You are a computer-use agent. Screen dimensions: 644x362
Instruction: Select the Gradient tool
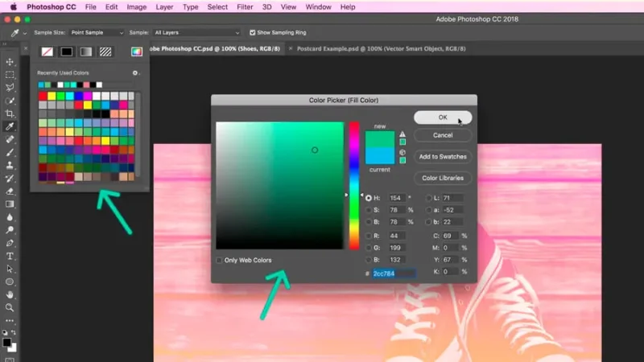(x=10, y=204)
